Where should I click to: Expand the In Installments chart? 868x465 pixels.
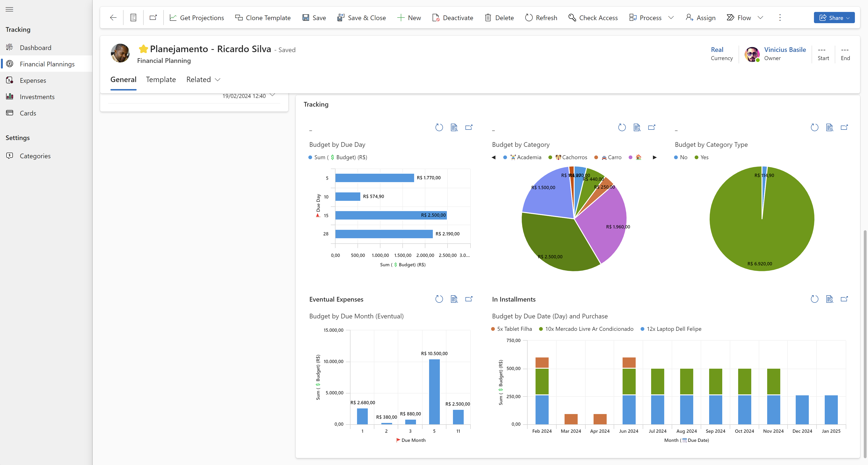tap(844, 299)
